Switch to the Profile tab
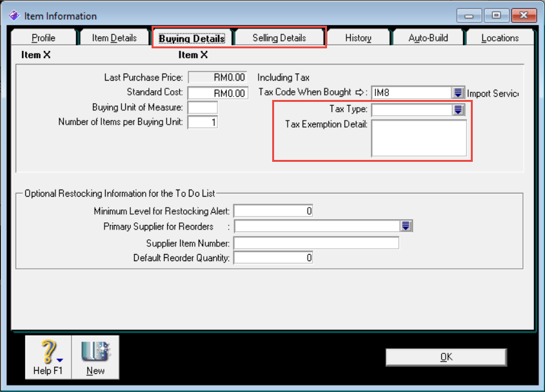 (x=43, y=38)
